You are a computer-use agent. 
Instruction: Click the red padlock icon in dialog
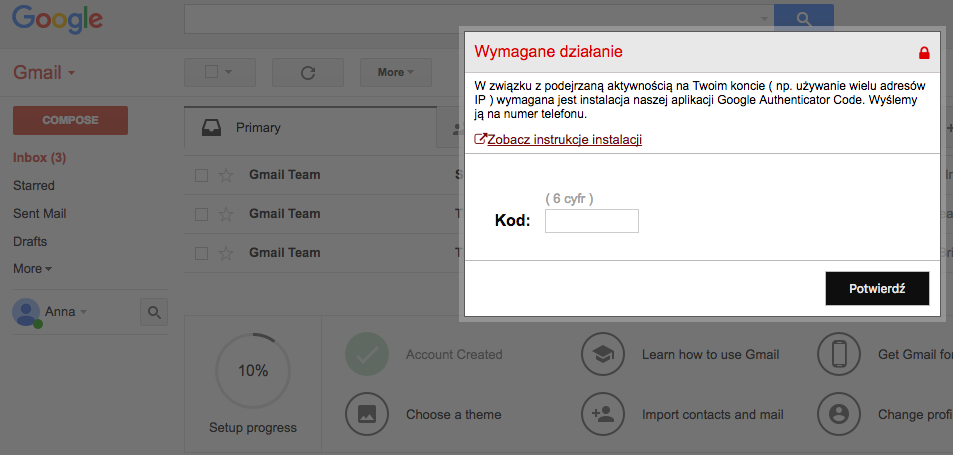[924, 53]
